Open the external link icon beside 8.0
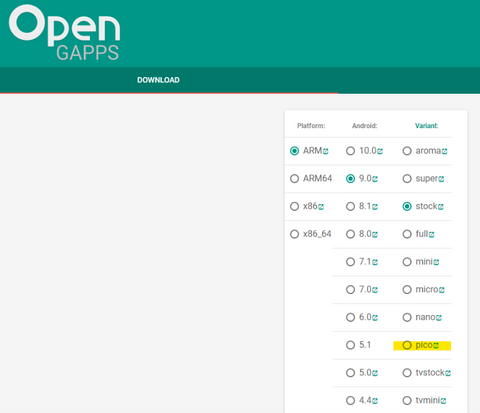 pyautogui.click(x=375, y=235)
